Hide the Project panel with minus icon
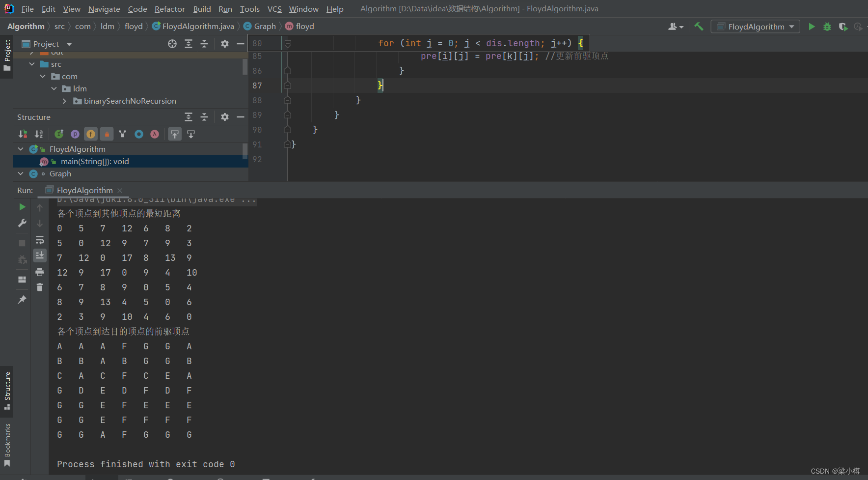868x480 pixels. click(241, 44)
